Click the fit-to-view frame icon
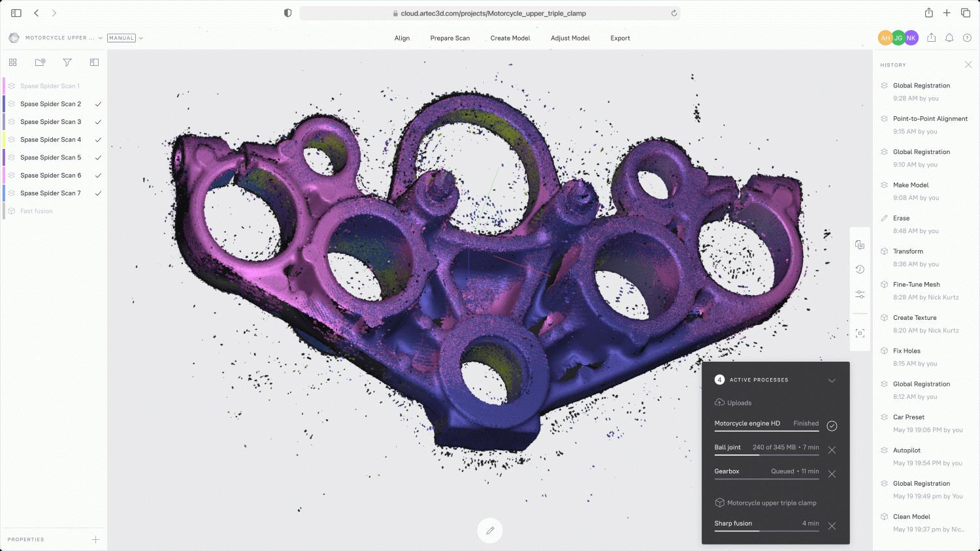Image resolution: width=980 pixels, height=551 pixels. pos(860,333)
